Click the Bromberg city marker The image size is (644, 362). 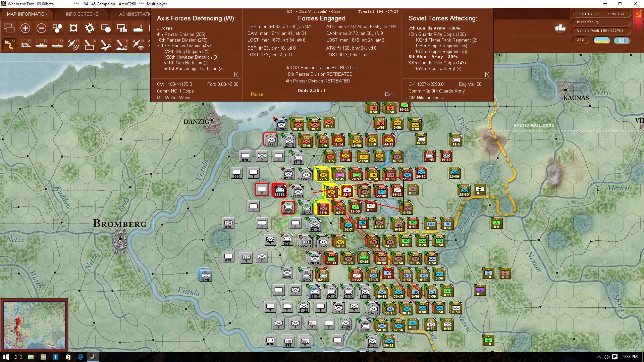click(120, 239)
